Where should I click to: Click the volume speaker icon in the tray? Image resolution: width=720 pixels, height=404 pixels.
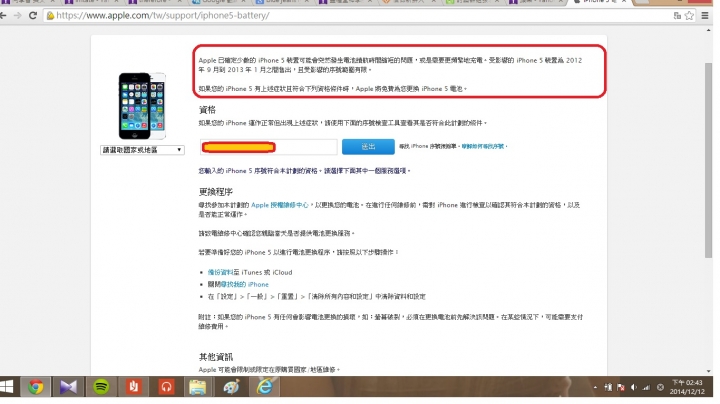[x=634, y=387]
